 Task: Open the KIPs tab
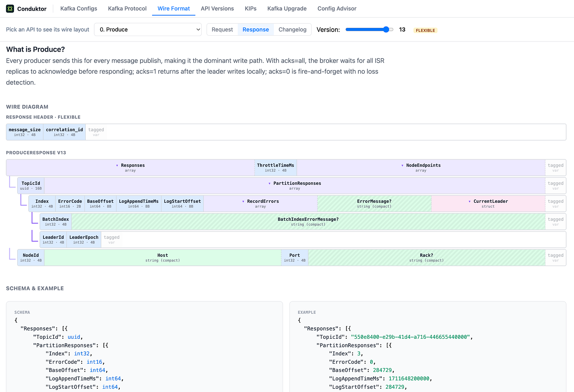pos(251,9)
